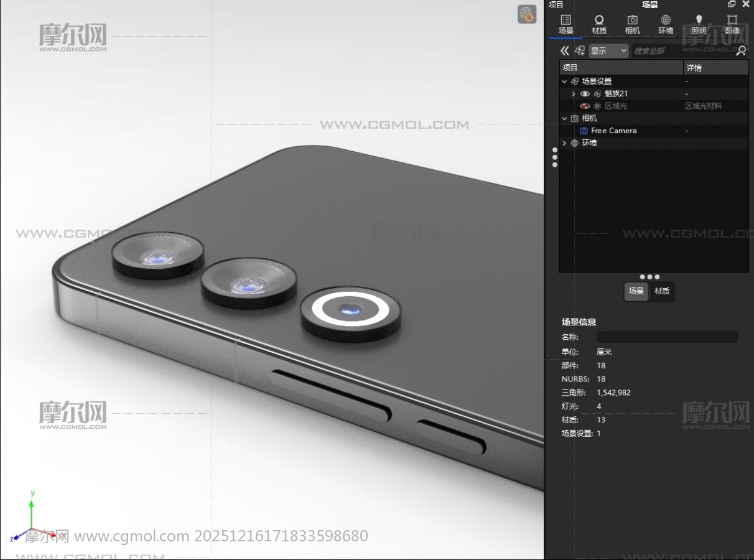The image size is (754, 560).
Task: Click the magnifier search icon
Action: [x=741, y=51]
